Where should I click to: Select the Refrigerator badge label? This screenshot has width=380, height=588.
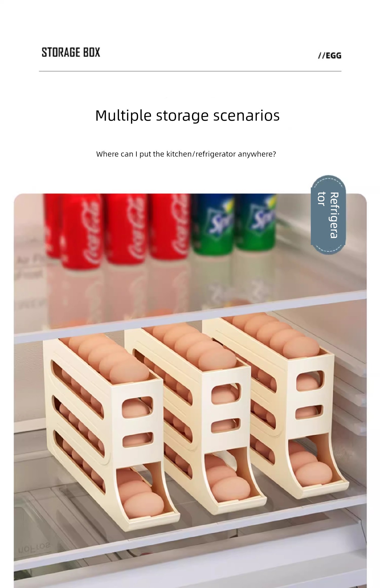(328, 215)
